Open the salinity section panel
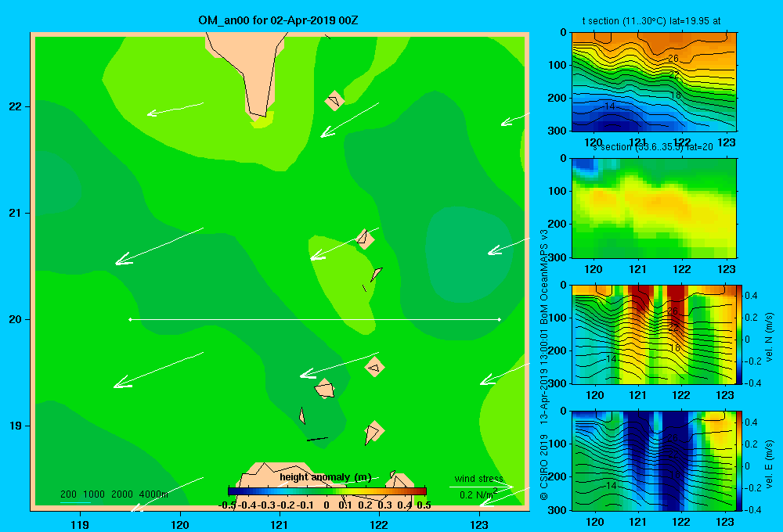 pyautogui.click(x=654, y=208)
